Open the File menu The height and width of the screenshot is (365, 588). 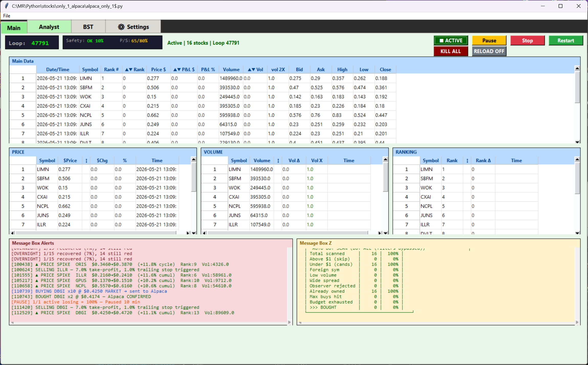[x=7, y=16]
